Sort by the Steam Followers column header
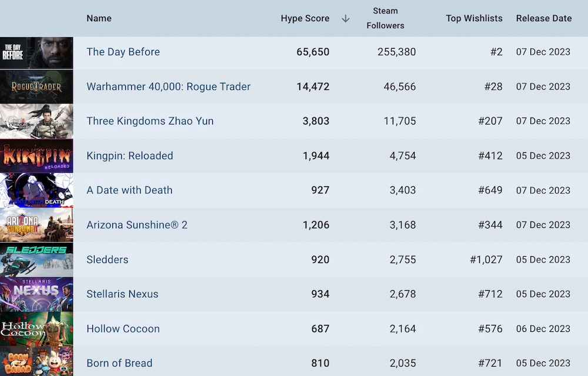The width and height of the screenshot is (588, 376). pyautogui.click(x=385, y=18)
